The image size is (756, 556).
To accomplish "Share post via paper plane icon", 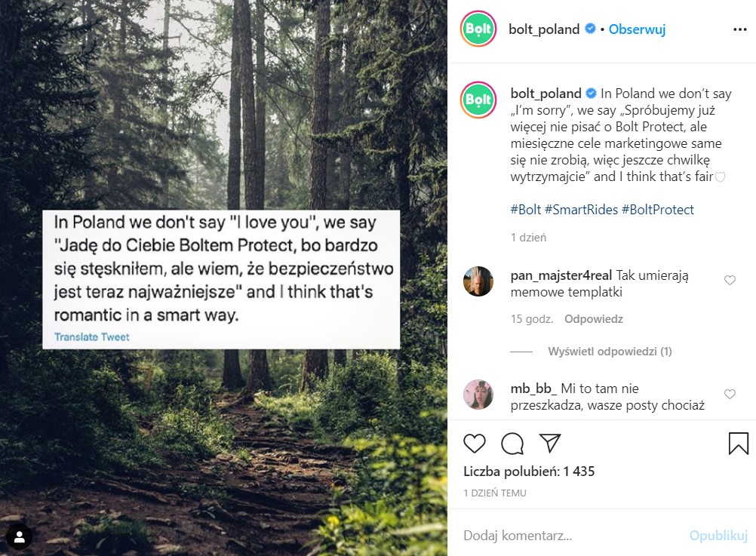I will pos(551,443).
